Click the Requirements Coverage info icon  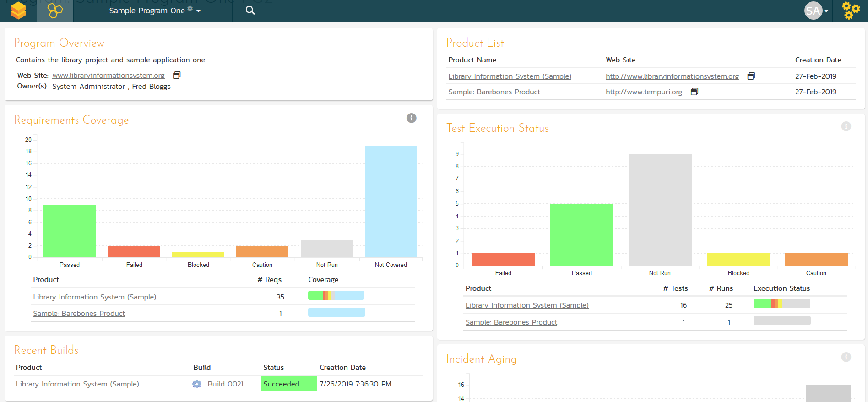[411, 118]
